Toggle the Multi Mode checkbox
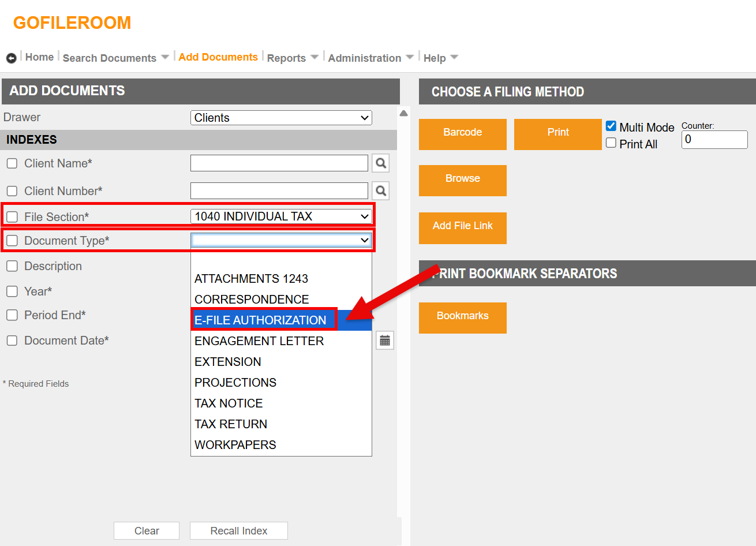Screen dimensions: 756x546 [x=611, y=126]
